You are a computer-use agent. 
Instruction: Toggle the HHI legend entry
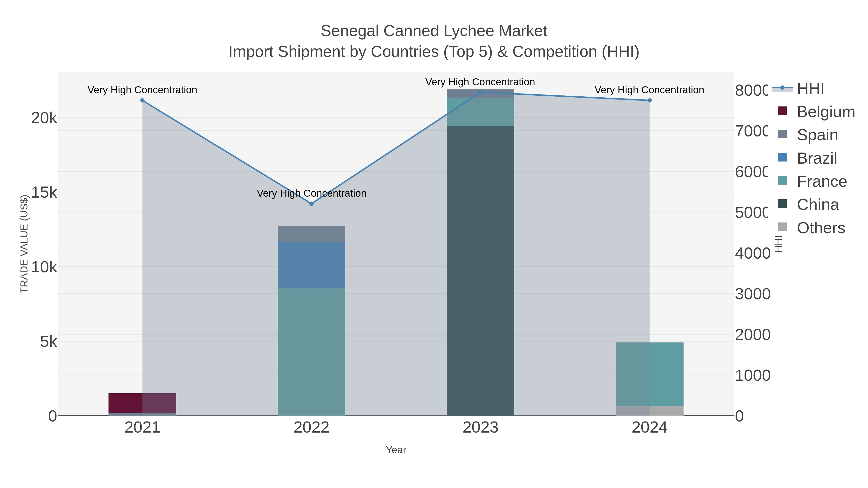[798, 89]
